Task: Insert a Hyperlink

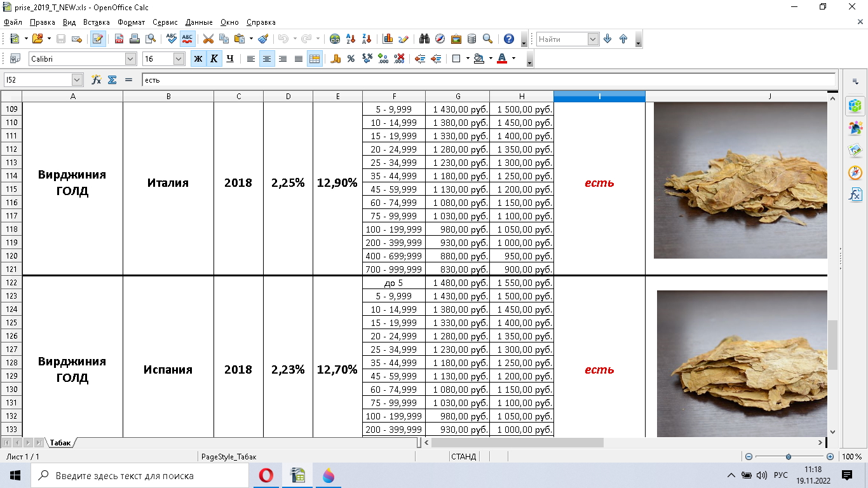Action: point(335,39)
